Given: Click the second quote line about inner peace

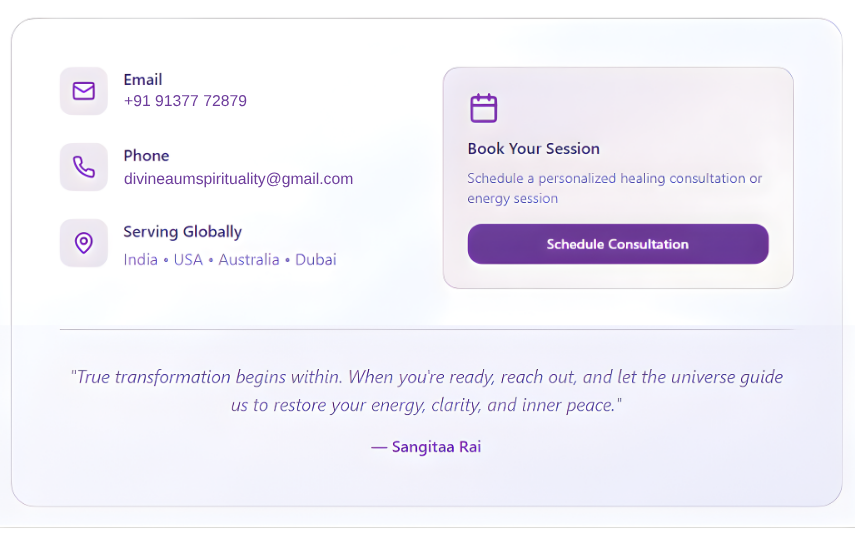Looking at the screenshot, I should pos(426,405).
